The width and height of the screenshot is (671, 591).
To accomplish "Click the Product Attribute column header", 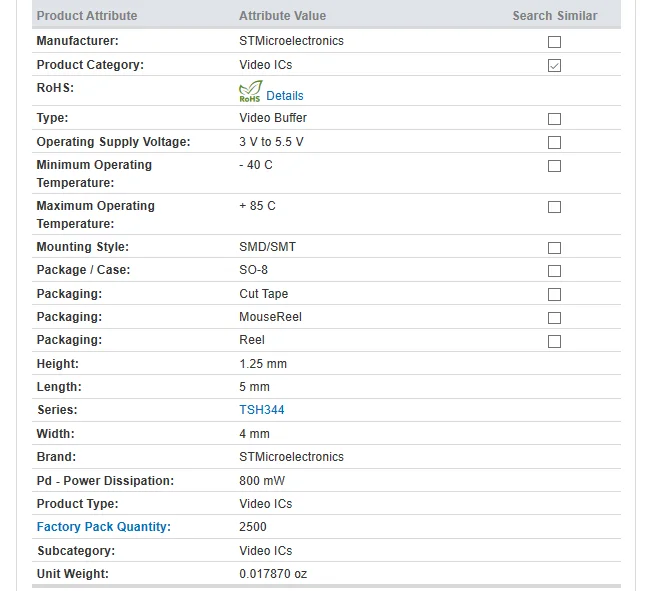I will [x=87, y=16].
